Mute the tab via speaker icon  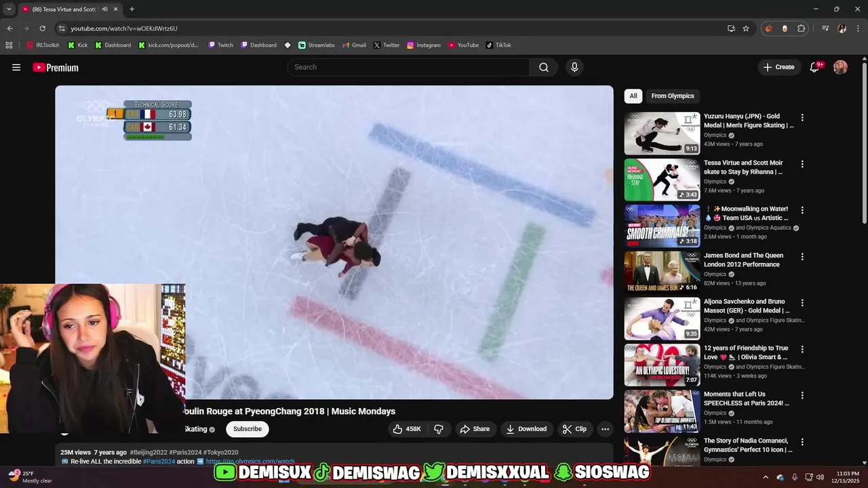105,9
